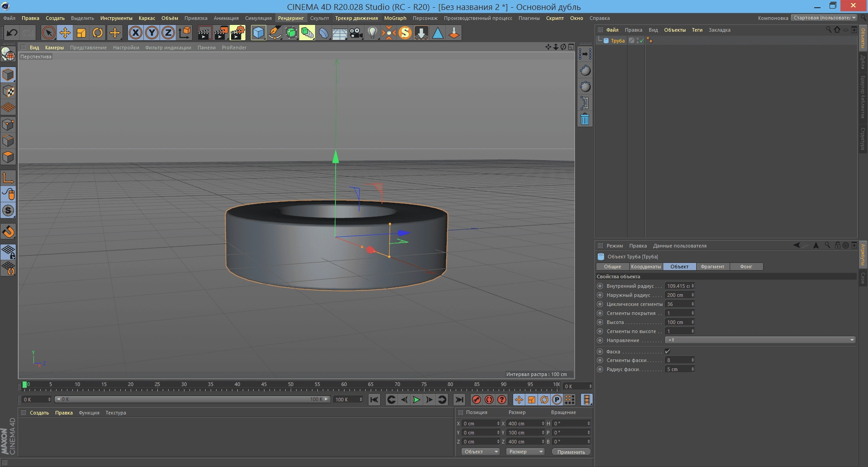Switch to Texture mode
868x467 pixels.
(8, 91)
